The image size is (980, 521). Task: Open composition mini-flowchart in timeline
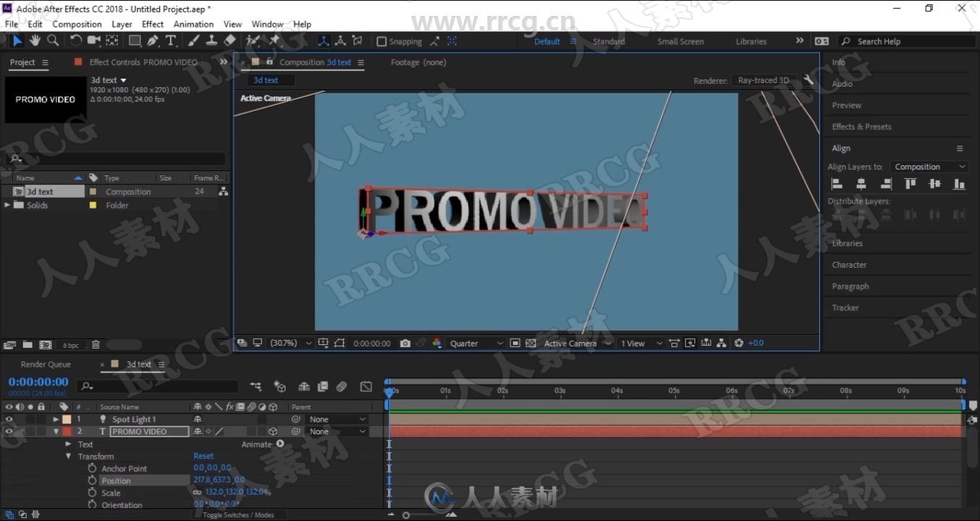coord(255,386)
